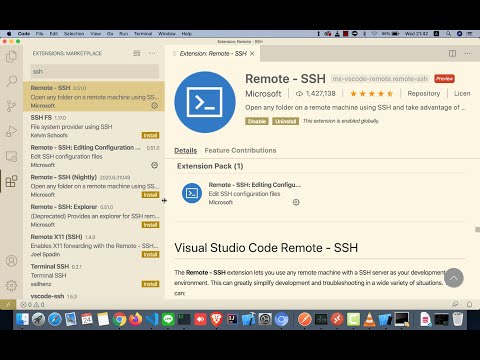Open the Accounts icon in the activity bar
The height and width of the screenshot is (360, 480).
(x=11, y=261)
